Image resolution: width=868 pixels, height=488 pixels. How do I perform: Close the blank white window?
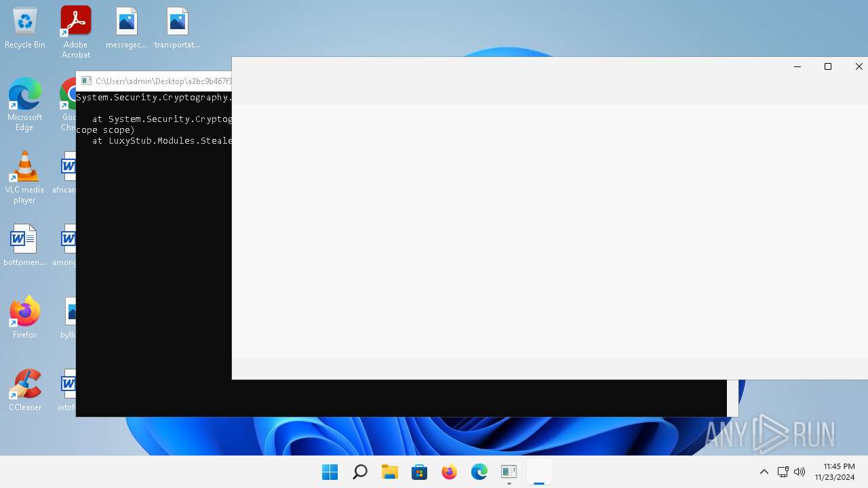coord(859,66)
